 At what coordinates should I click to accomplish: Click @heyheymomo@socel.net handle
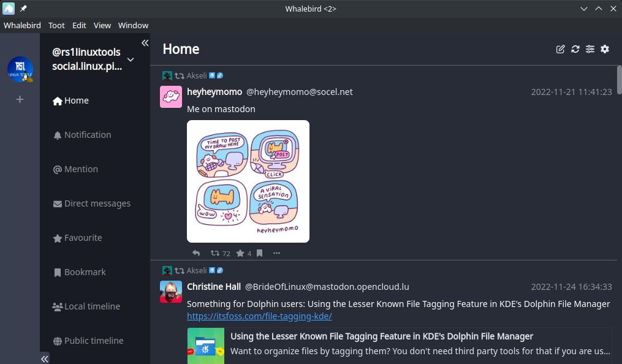300,92
